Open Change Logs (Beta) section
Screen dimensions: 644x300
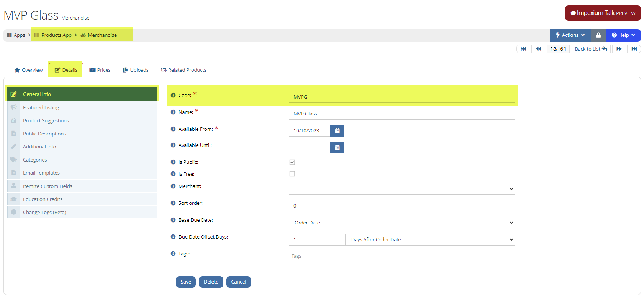pos(82,212)
